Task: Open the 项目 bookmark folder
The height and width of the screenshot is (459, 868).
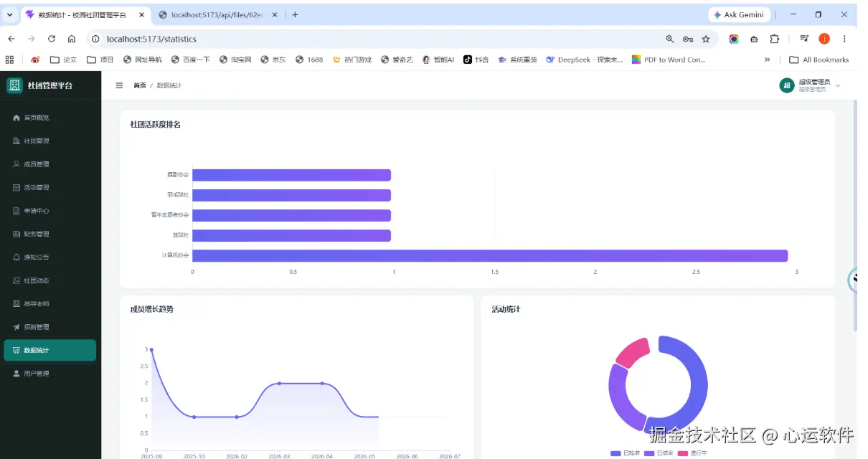Action: [x=100, y=60]
